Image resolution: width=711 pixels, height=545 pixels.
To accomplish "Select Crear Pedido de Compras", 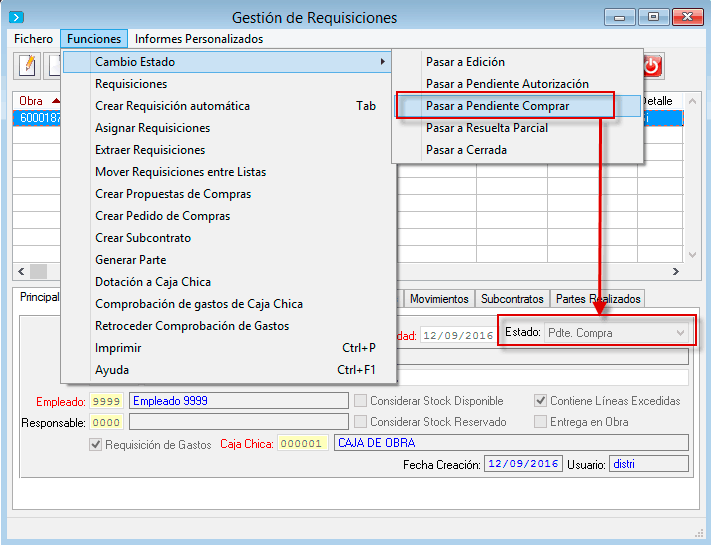I will 227,216.
